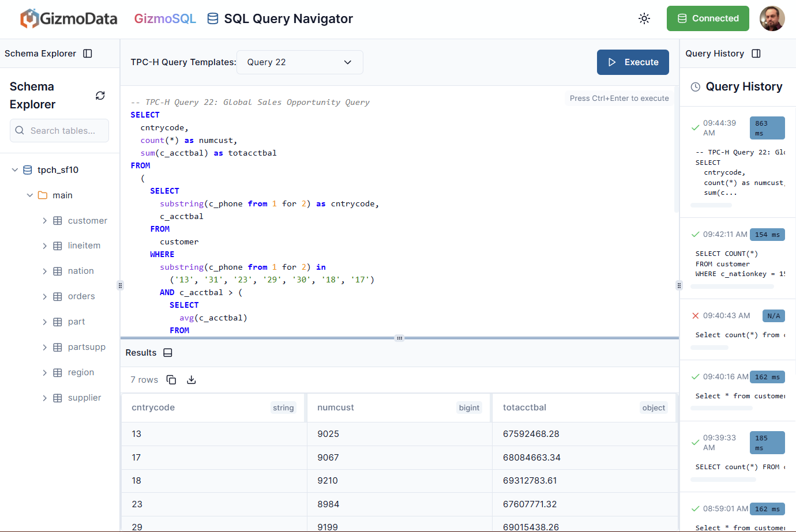Screen dimensions: 796x532
Task: Toggle light/dark theme with the sun icon
Action: coord(644,18)
